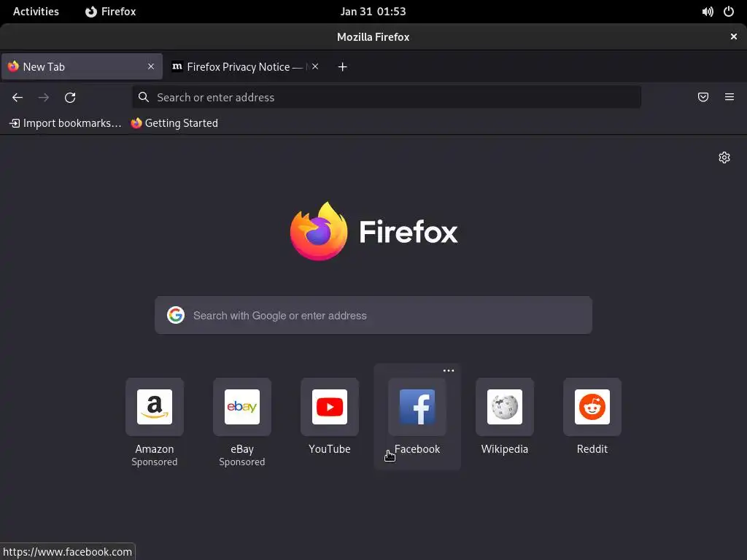Click the eBay label text
The width and height of the screenshot is (747, 560).
click(x=242, y=449)
